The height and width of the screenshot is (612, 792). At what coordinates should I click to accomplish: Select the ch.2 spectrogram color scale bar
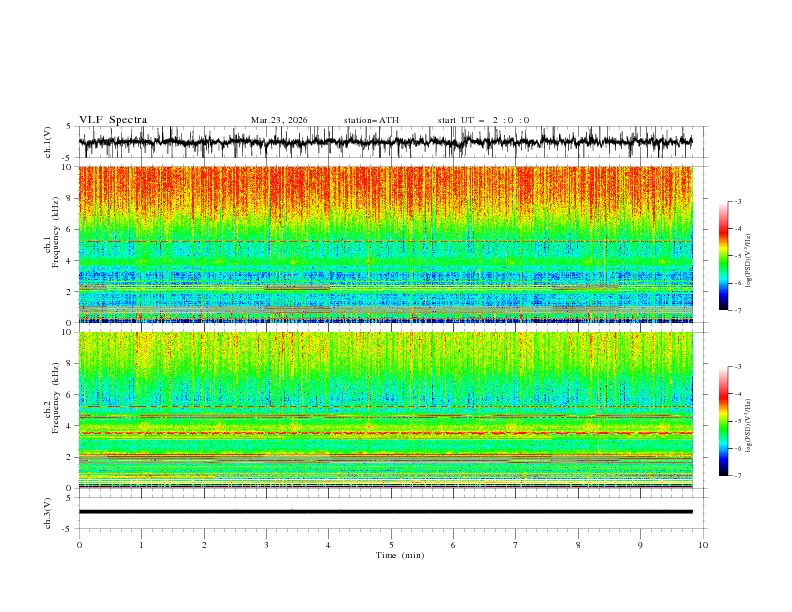[723, 421]
